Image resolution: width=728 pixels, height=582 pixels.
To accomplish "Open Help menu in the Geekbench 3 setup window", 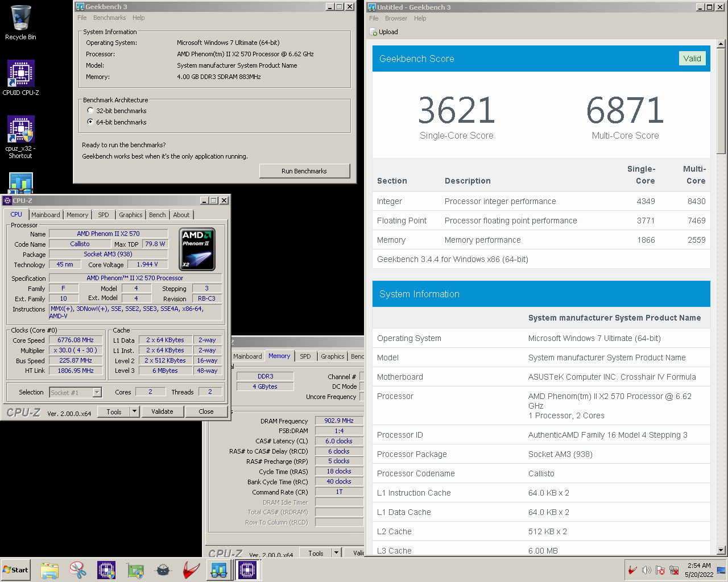I will click(x=138, y=18).
